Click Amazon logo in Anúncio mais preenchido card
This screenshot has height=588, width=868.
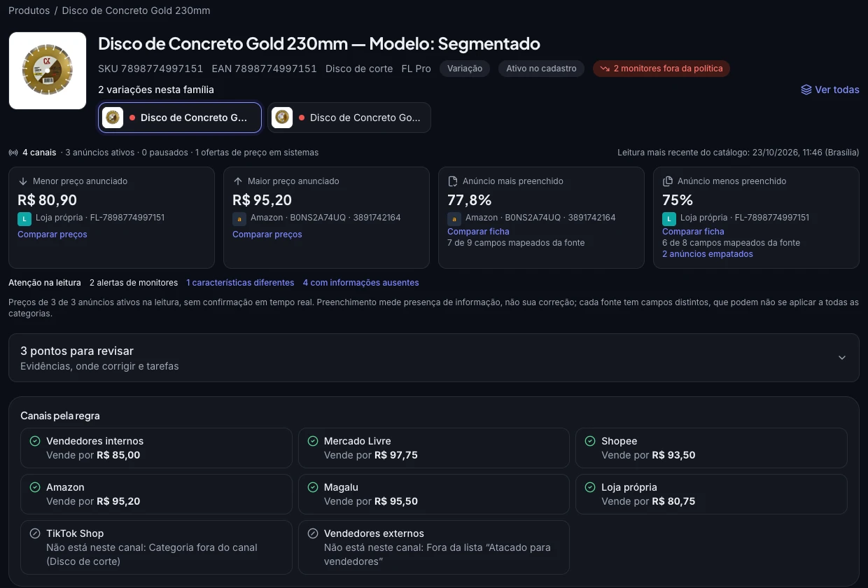coord(454,218)
